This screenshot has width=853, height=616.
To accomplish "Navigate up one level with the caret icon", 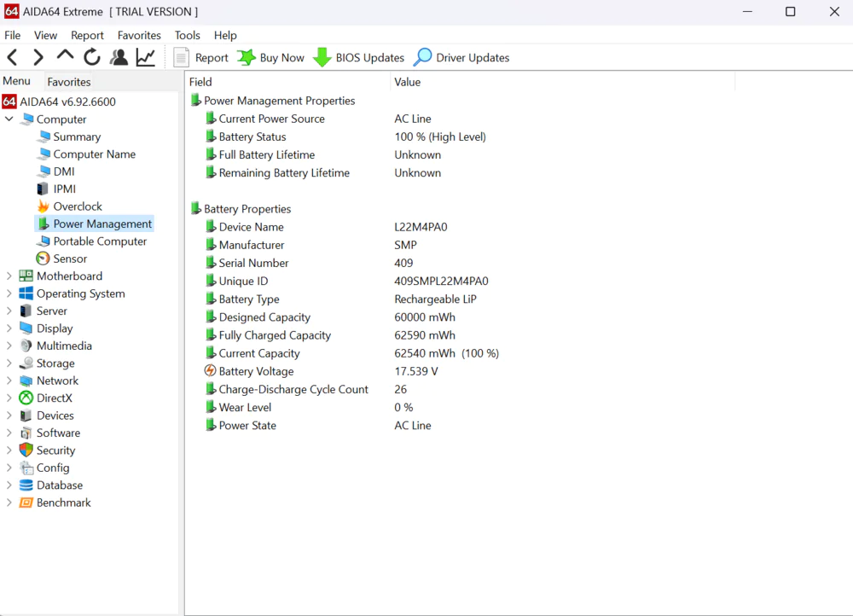I will pyautogui.click(x=66, y=55).
